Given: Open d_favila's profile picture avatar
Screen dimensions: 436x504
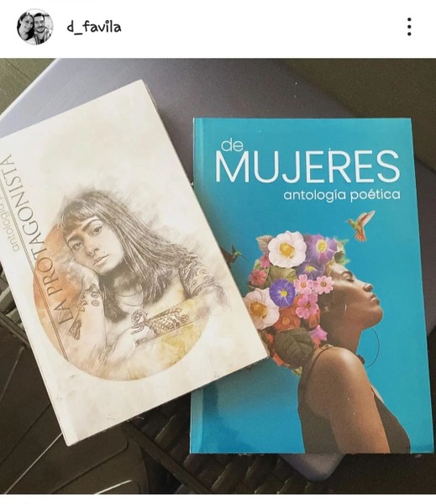Looking at the screenshot, I should pos(34,27).
